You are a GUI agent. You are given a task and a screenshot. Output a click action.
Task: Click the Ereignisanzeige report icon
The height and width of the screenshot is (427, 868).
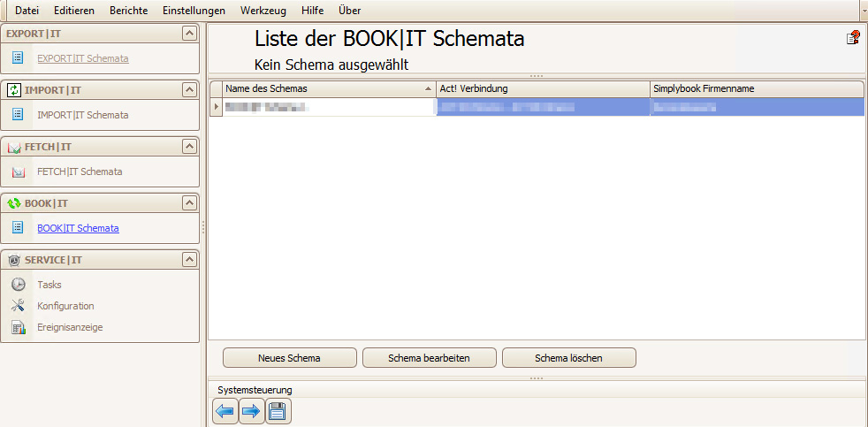[19, 327]
